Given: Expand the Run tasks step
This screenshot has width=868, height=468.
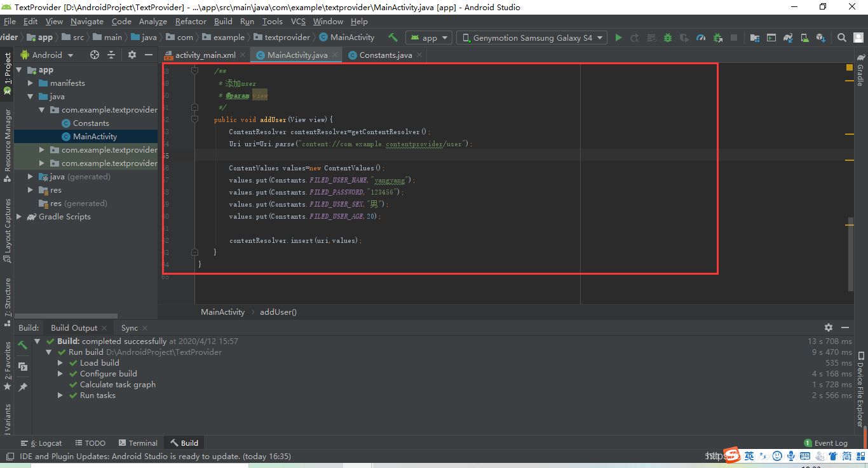Looking at the screenshot, I should tap(60, 396).
